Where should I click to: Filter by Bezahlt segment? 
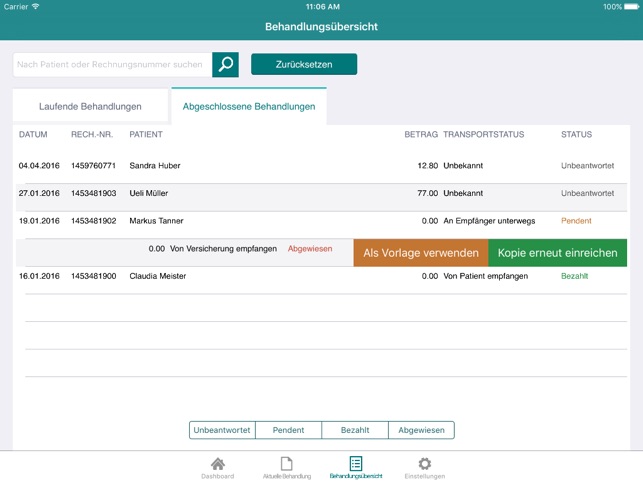coord(355,430)
